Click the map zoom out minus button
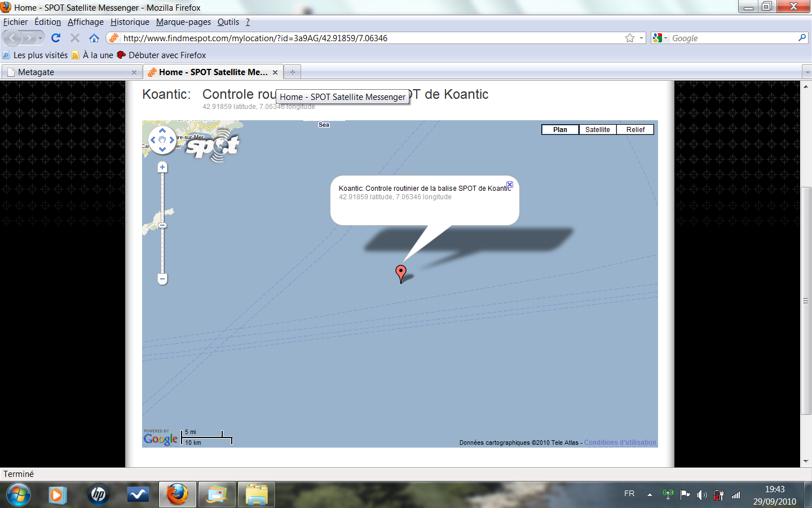This screenshot has height=508, width=812. pos(162,279)
